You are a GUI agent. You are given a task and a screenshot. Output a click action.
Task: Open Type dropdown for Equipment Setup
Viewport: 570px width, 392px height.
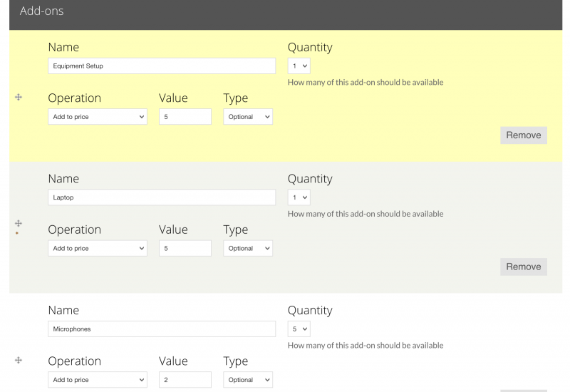[248, 117]
